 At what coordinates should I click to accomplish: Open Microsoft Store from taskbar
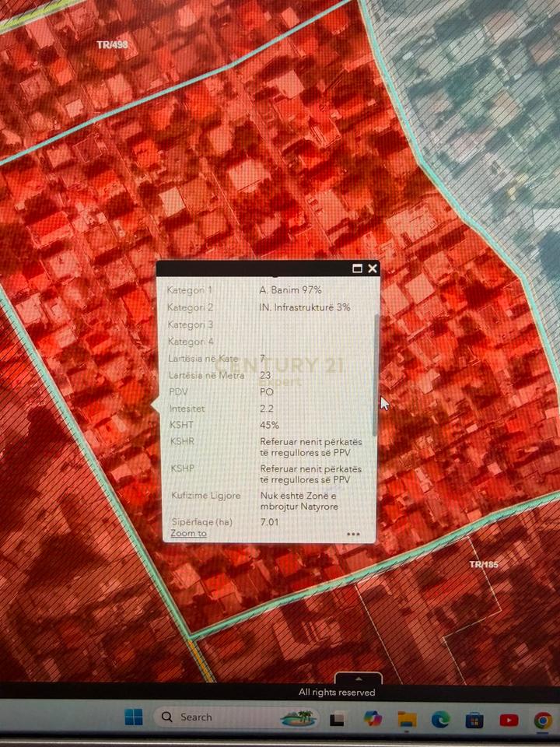point(474,720)
